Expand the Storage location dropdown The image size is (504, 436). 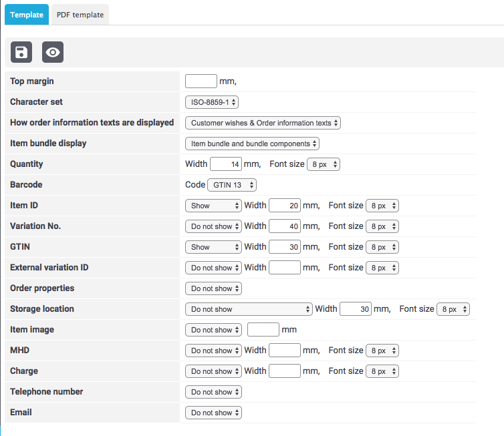click(x=249, y=309)
